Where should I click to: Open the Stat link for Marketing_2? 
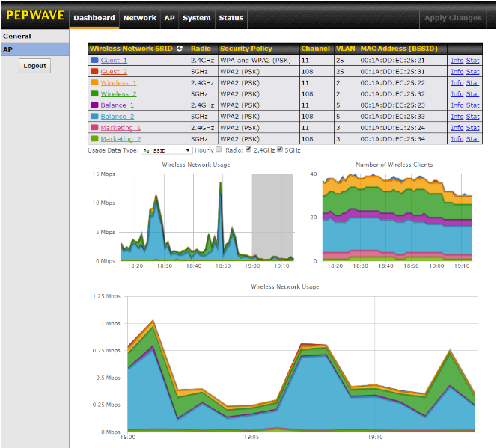[x=472, y=139]
